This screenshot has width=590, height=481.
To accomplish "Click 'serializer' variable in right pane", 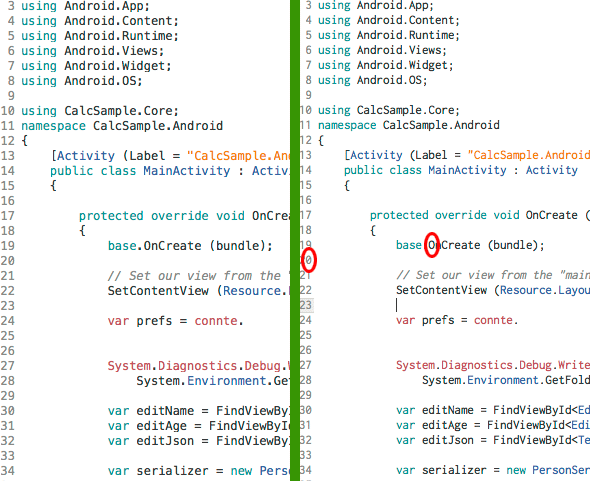I will 454,470.
